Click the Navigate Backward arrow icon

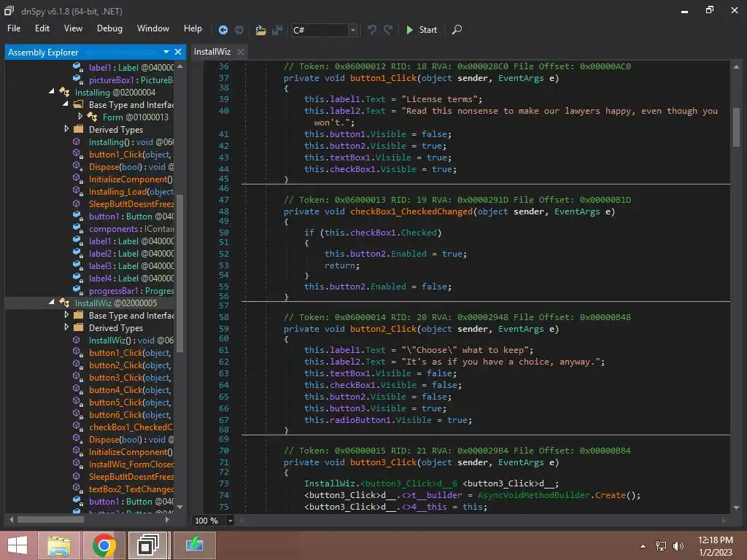pos(223,30)
